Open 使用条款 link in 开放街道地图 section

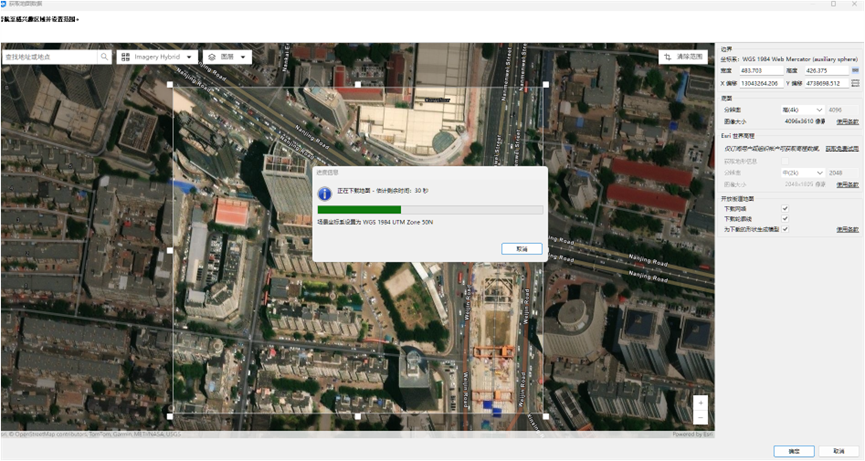(x=847, y=229)
